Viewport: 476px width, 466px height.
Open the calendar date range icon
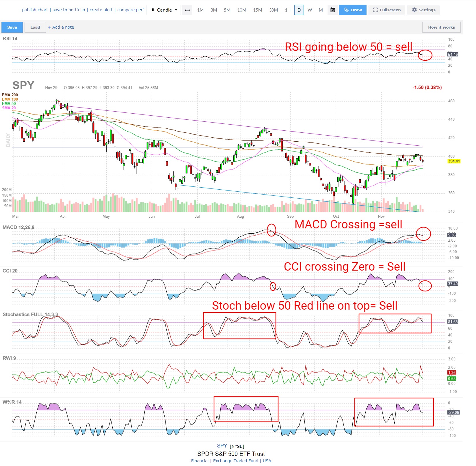(333, 10)
